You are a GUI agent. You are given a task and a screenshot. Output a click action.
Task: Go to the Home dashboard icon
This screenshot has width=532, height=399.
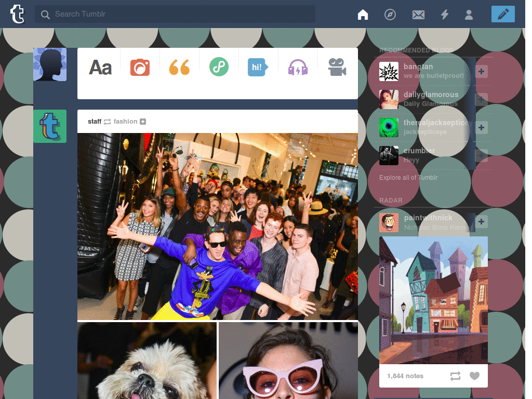363,15
